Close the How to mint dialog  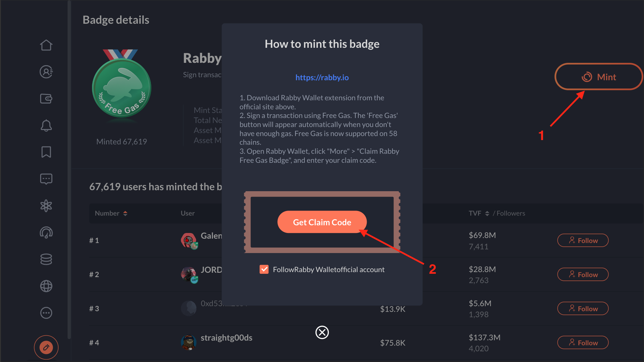(322, 332)
